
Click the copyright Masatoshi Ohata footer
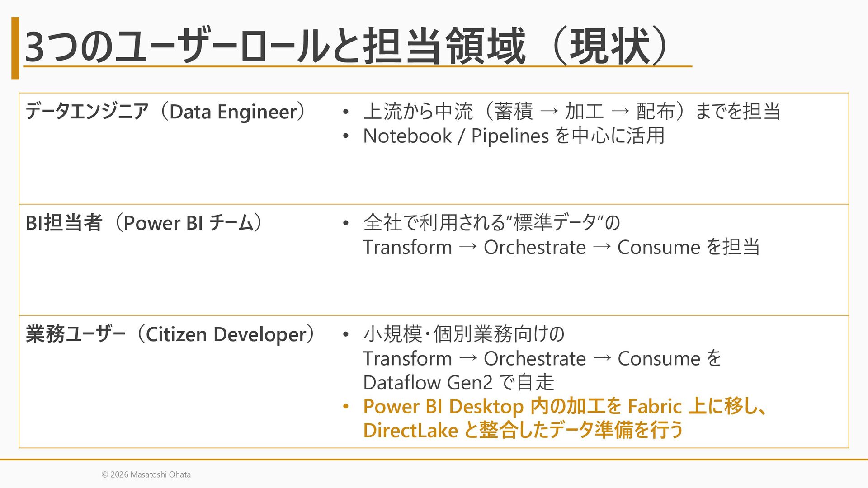(146, 474)
